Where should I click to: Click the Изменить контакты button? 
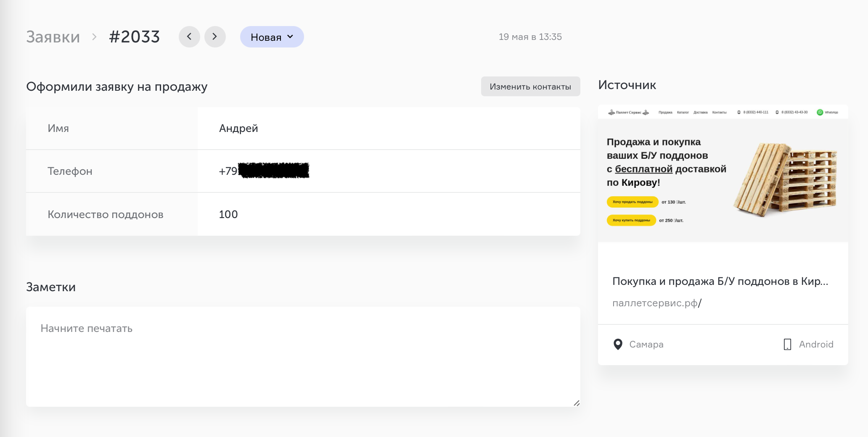530,87
